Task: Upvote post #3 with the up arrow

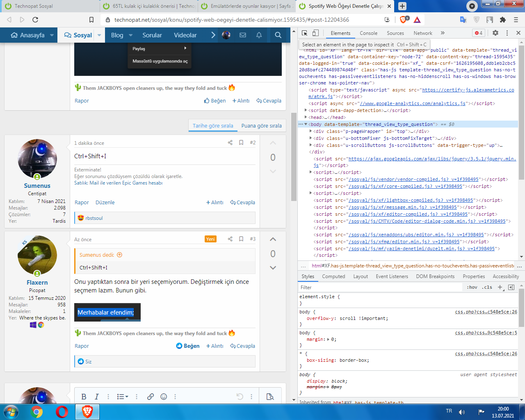Action: [273, 239]
